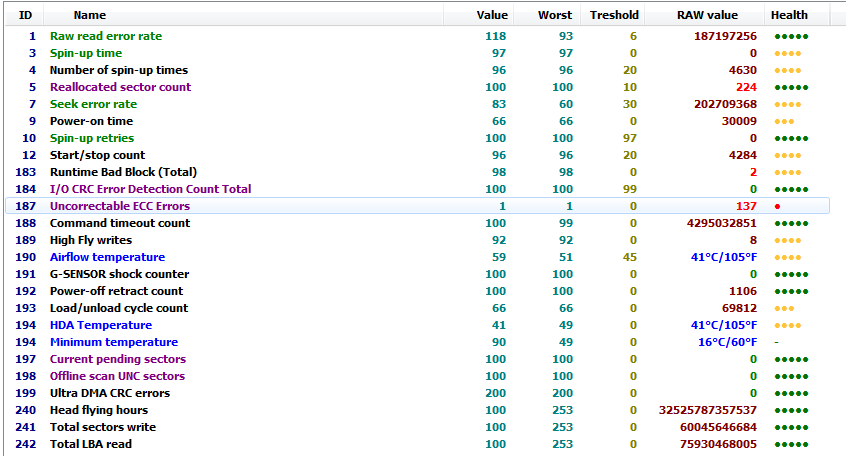Viewport: 846px width, 456px height.
Task: Click the Treshold value 99
Action: (x=630, y=189)
